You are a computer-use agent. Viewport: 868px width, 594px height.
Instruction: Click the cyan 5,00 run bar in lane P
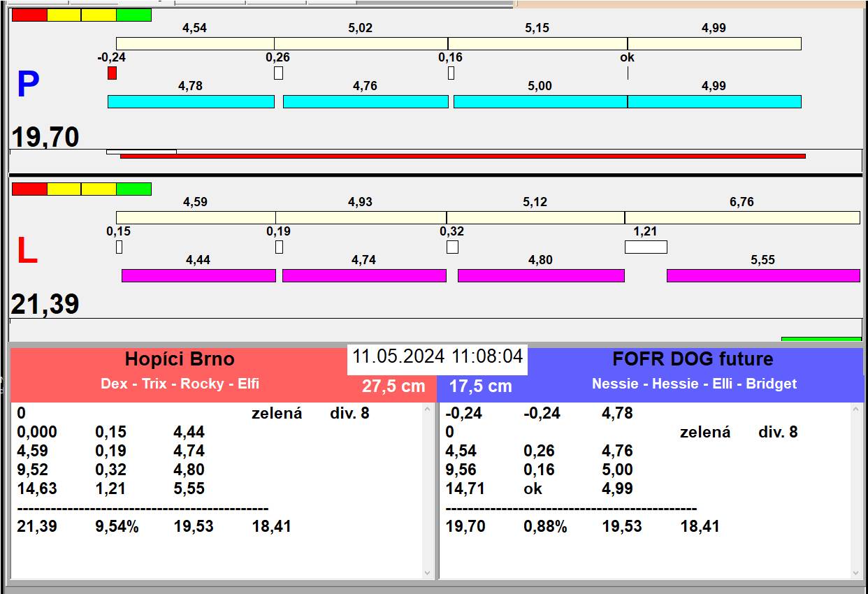540,102
